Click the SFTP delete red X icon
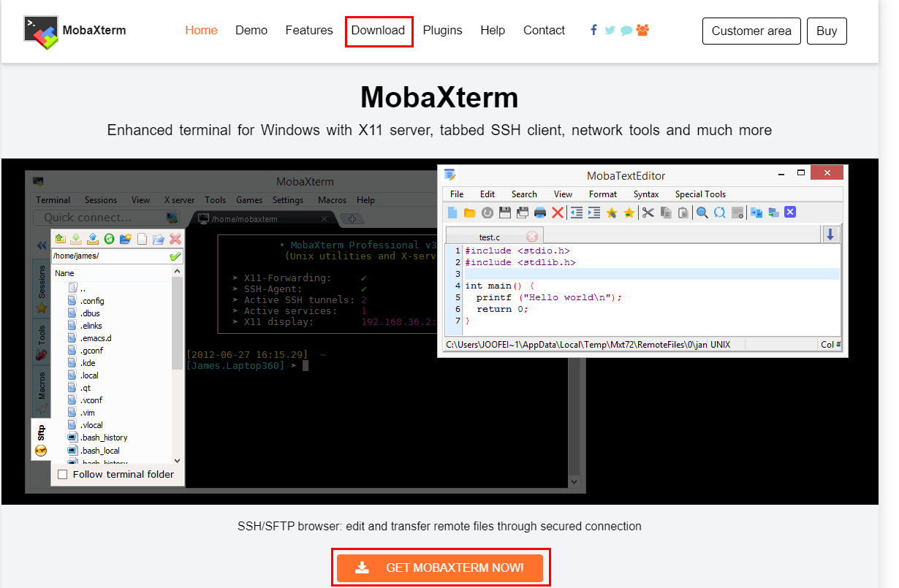 (175, 238)
